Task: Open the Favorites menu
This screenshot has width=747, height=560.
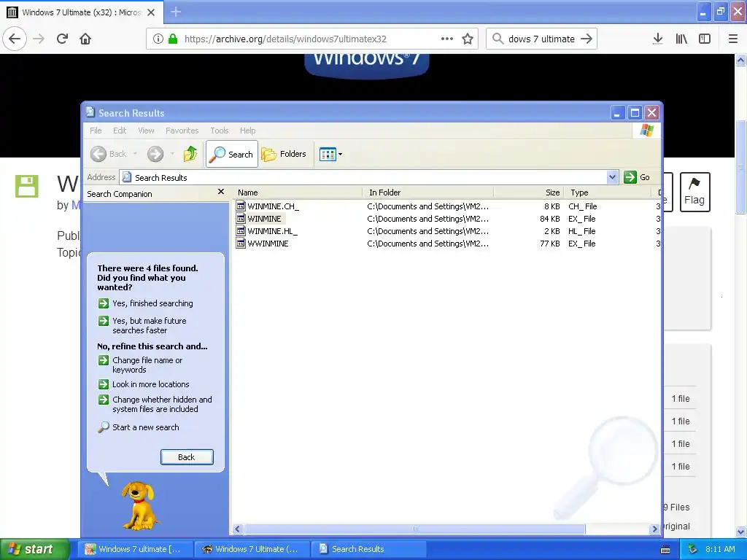Action: point(182,131)
